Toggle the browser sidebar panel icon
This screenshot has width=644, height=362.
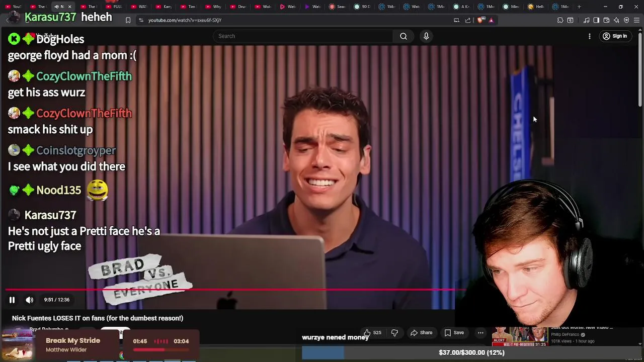tap(596, 20)
